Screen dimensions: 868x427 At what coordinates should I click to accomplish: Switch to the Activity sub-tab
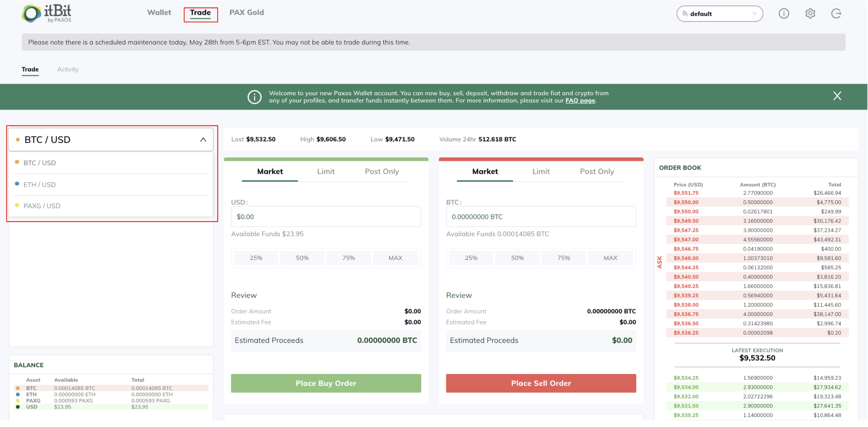tap(68, 69)
